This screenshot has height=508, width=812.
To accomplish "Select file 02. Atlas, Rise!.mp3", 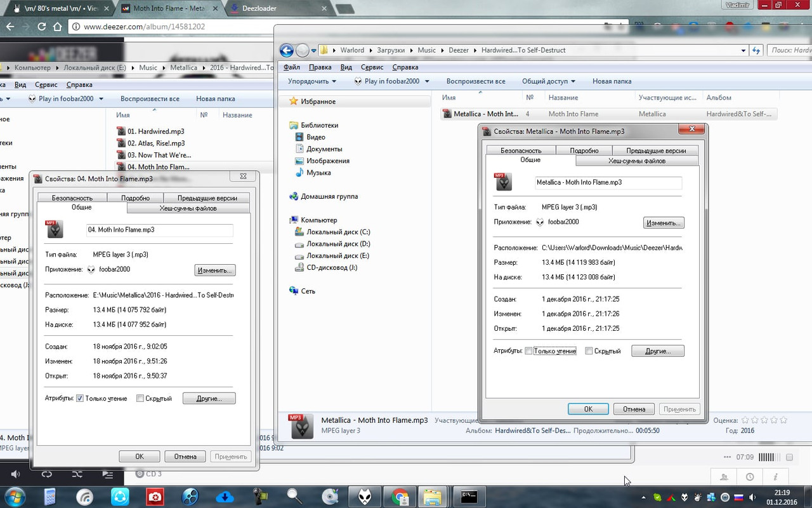I will point(155,143).
